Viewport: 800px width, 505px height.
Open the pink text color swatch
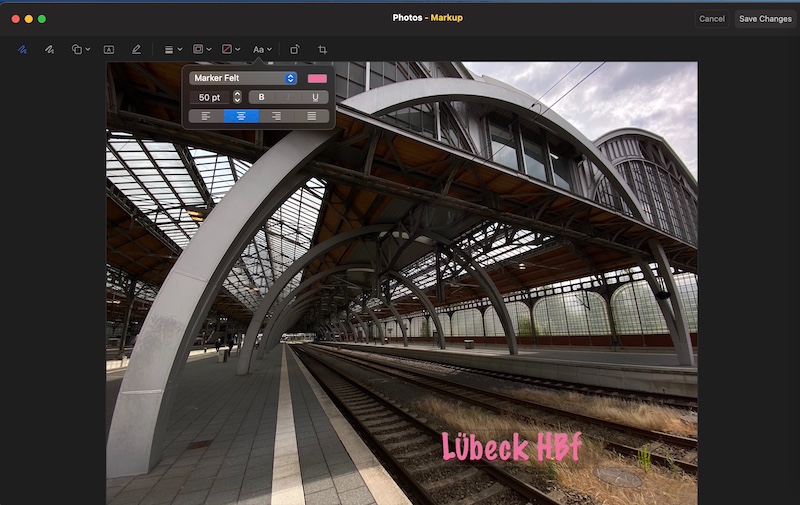(x=317, y=78)
